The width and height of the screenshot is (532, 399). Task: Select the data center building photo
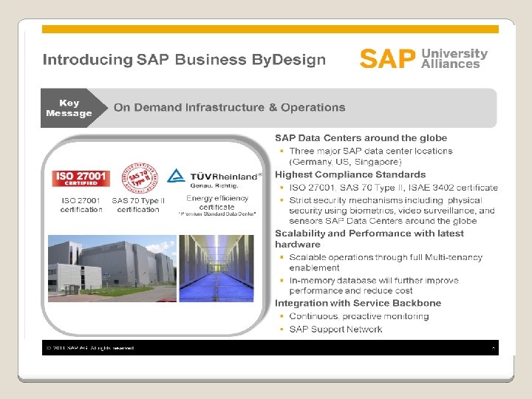[112, 268]
